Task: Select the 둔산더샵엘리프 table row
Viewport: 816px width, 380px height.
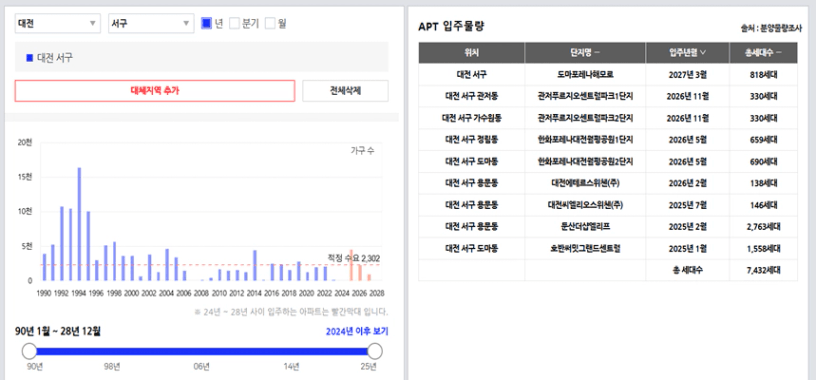Action: [x=608, y=227]
